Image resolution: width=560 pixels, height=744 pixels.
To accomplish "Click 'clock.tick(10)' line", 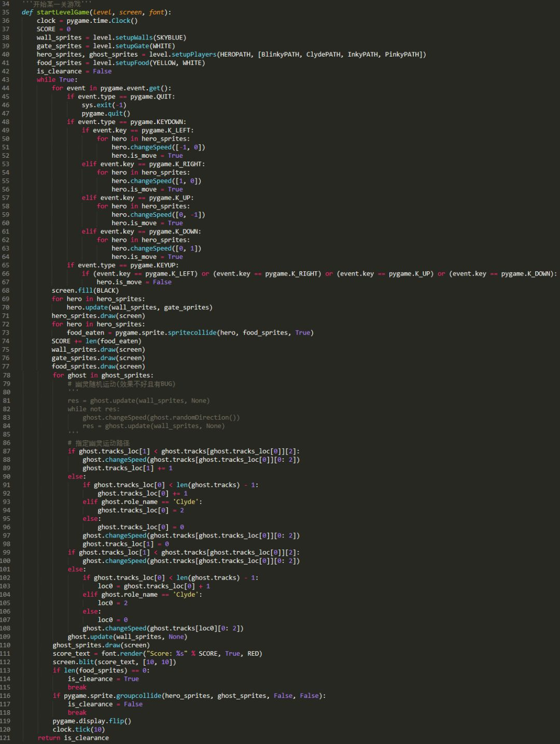I will [x=78, y=729].
